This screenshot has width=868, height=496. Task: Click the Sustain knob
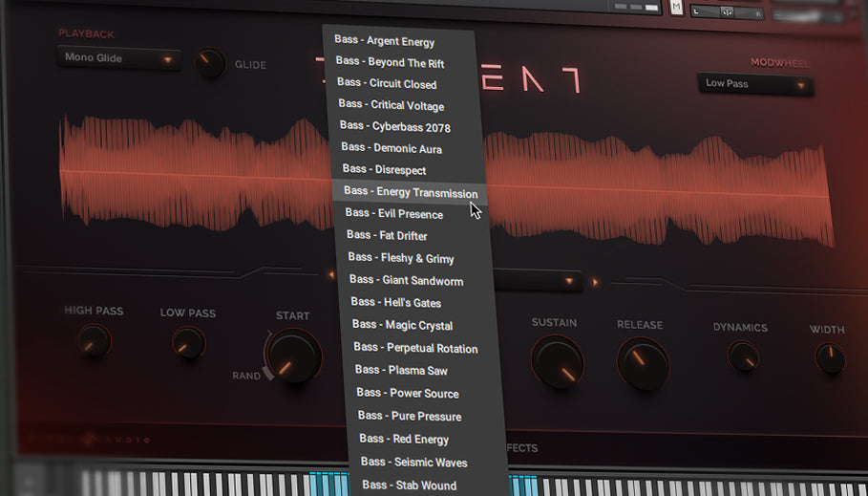(558, 362)
